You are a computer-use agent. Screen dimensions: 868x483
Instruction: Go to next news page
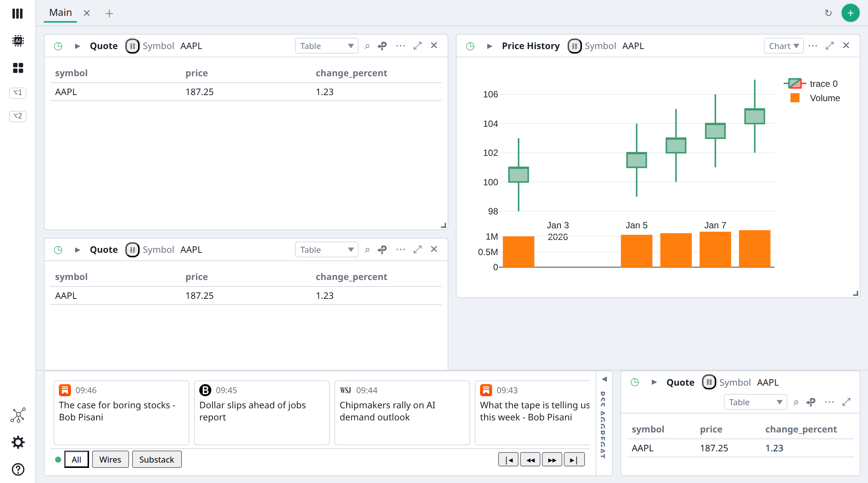point(552,460)
